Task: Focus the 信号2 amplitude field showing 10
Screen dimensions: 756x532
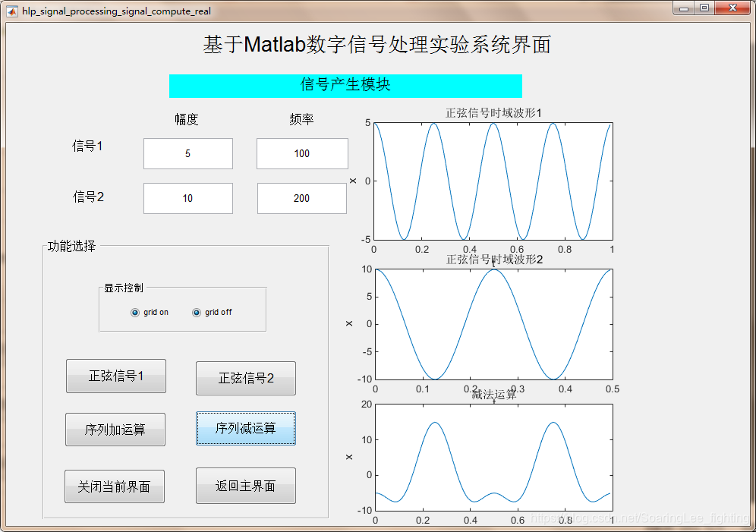Action: point(188,198)
